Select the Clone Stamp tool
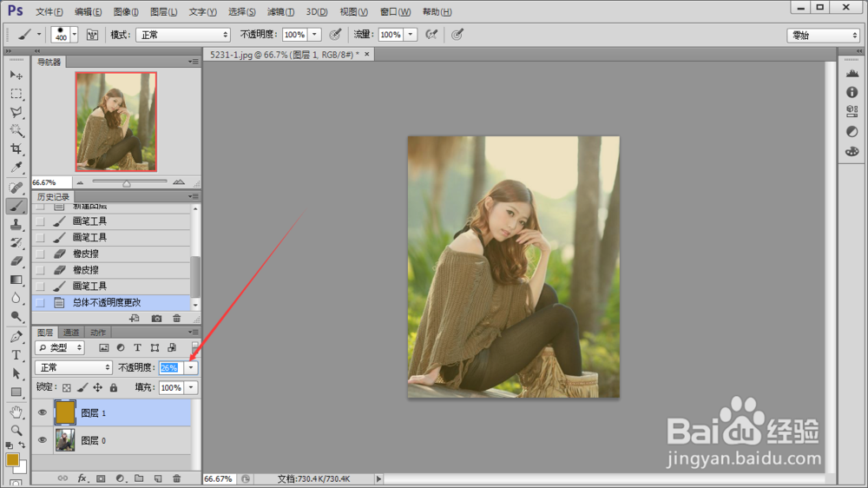The height and width of the screenshot is (488, 868). pos(16,224)
